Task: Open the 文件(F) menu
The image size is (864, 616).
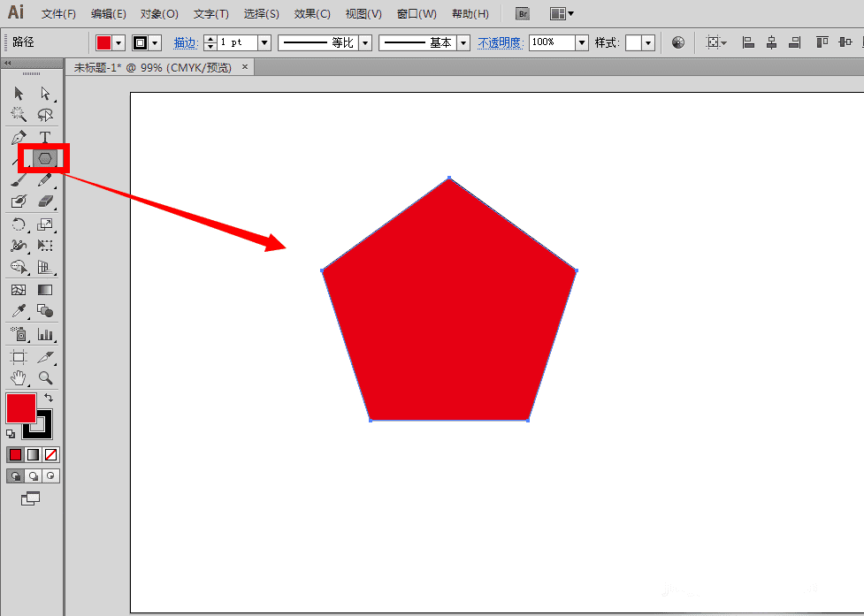Action: pos(58,14)
